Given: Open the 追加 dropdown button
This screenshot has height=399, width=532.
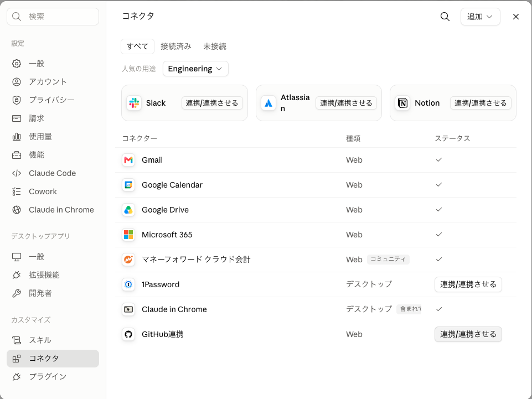Looking at the screenshot, I should pos(480,17).
